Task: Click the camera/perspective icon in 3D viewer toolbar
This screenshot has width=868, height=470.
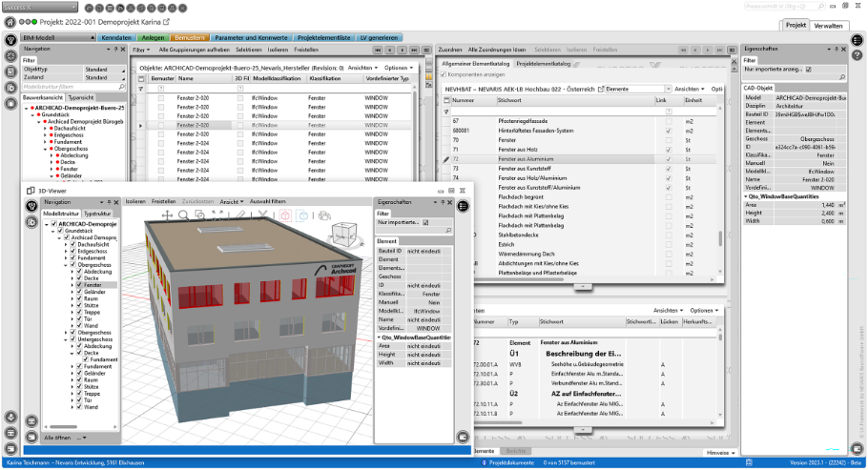Action: pos(325,215)
